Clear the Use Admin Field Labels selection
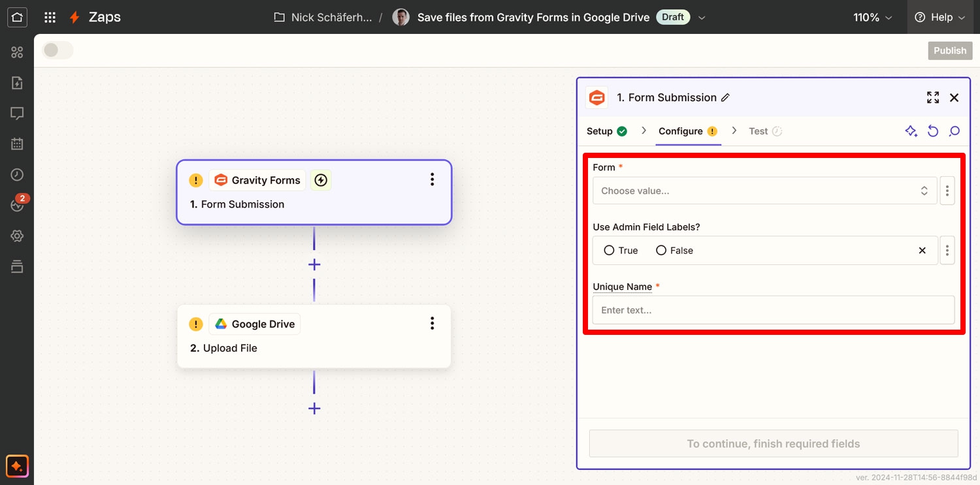The height and width of the screenshot is (485, 980). click(923, 251)
